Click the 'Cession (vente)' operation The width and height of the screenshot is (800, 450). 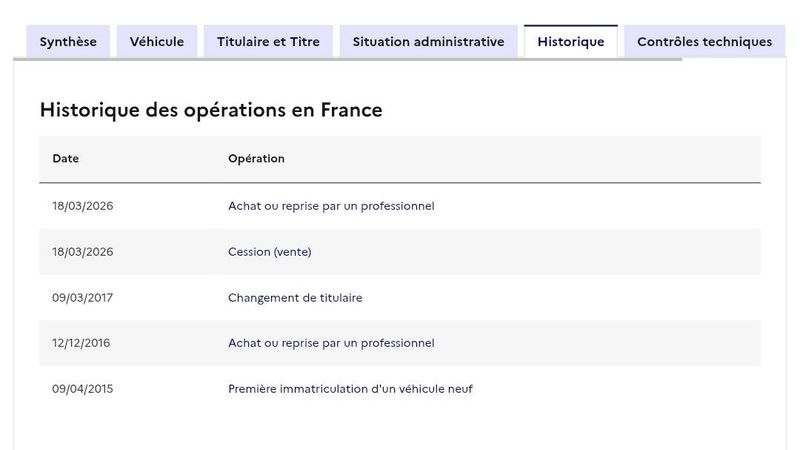point(270,252)
